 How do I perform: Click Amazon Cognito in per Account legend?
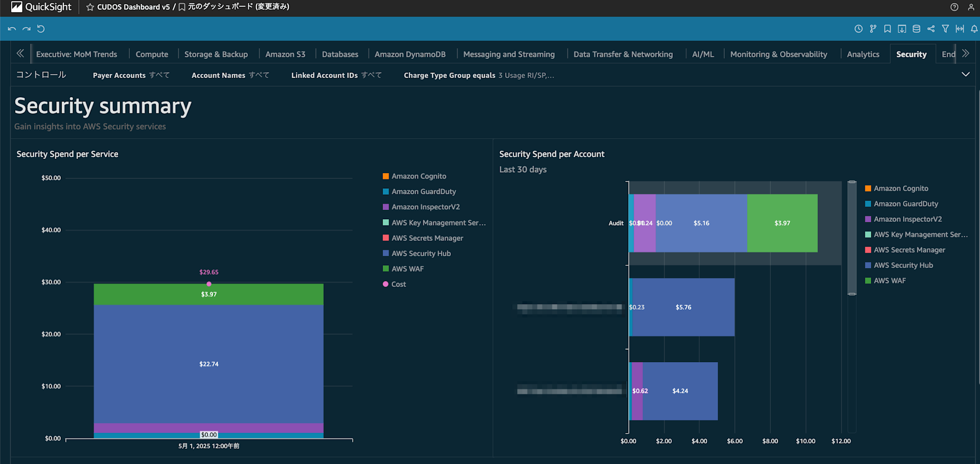pyautogui.click(x=897, y=188)
